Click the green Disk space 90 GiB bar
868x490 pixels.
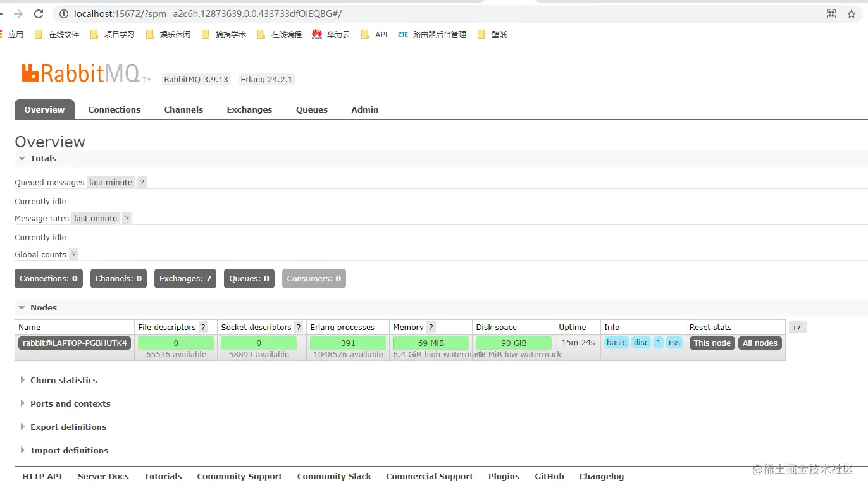pyautogui.click(x=514, y=343)
